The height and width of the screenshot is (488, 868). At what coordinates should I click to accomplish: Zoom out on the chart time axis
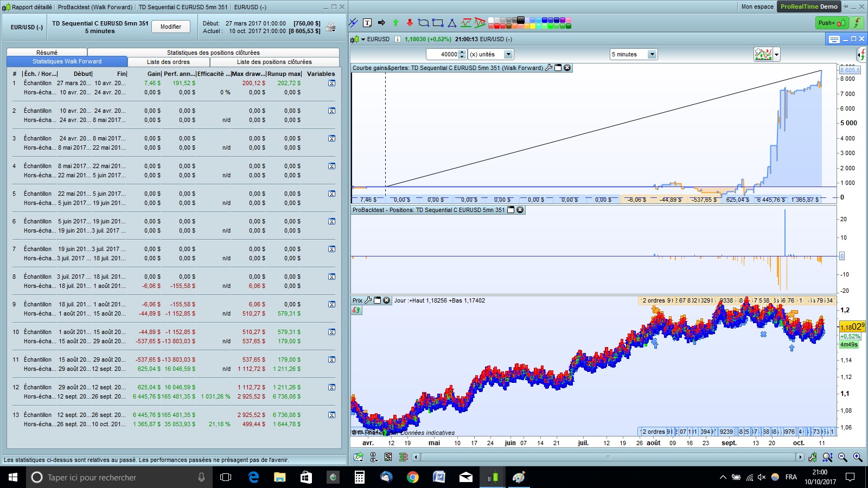pyautogui.click(x=843, y=457)
